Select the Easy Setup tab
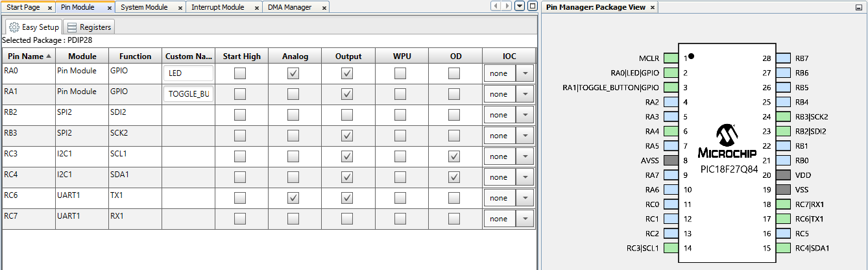Image resolution: width=868 pixels, height=270 pixels. 34,27
